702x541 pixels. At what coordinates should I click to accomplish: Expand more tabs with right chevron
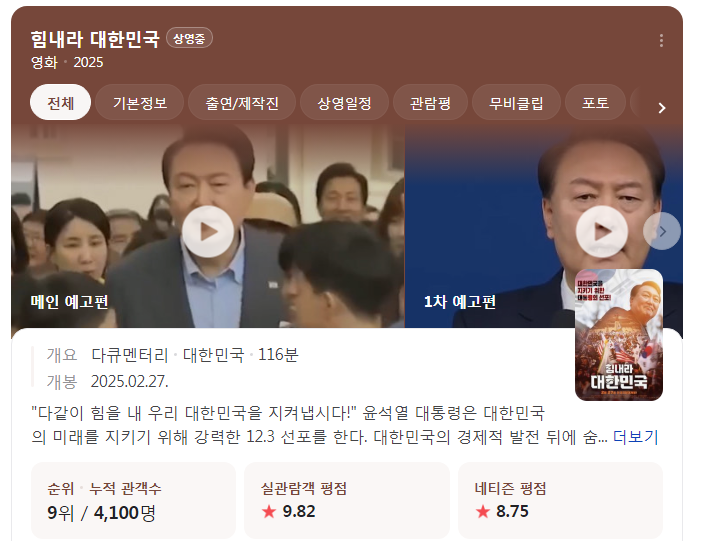[662, 108]
